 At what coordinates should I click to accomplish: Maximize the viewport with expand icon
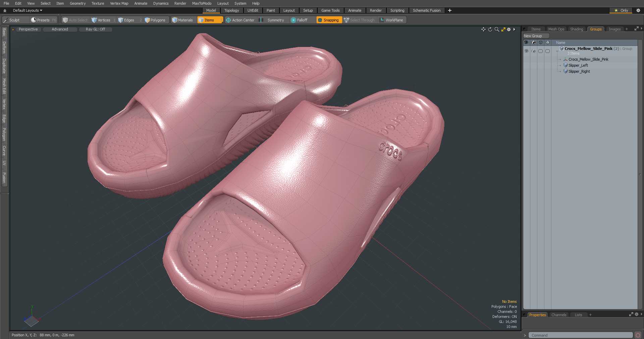[503, 29]
